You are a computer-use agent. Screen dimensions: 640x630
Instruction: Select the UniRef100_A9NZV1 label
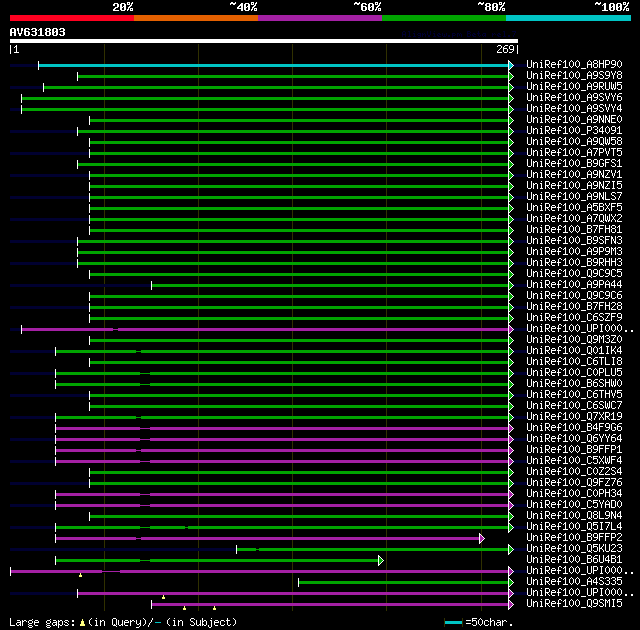[x=574, y=175]
